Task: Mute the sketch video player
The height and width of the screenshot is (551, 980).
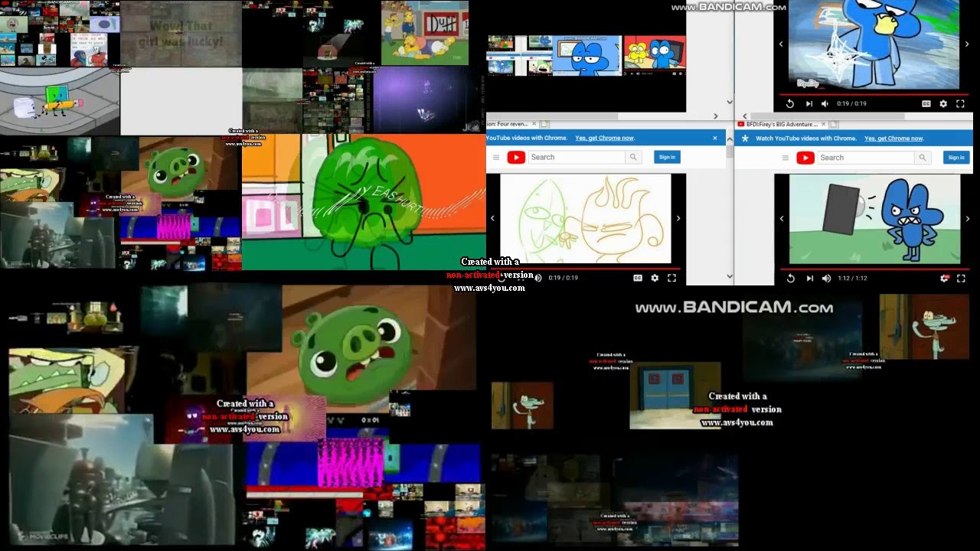Action: [x=537, y=278]
